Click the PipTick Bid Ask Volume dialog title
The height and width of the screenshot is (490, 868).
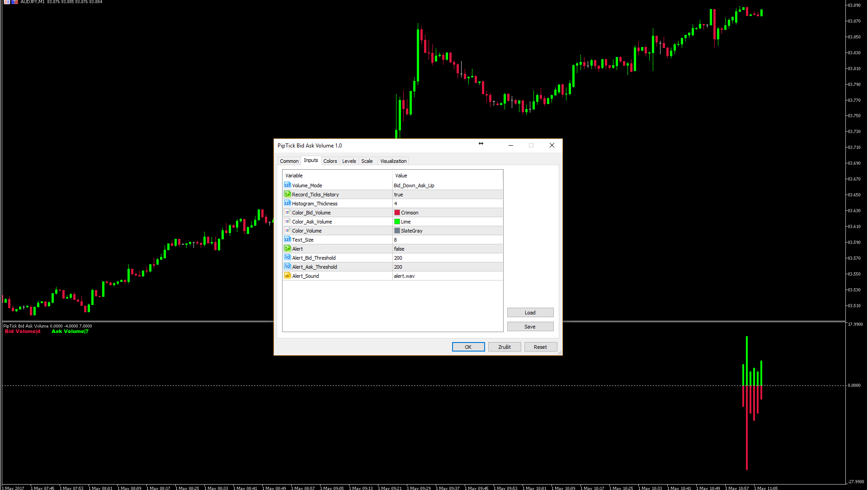[310, 146]
